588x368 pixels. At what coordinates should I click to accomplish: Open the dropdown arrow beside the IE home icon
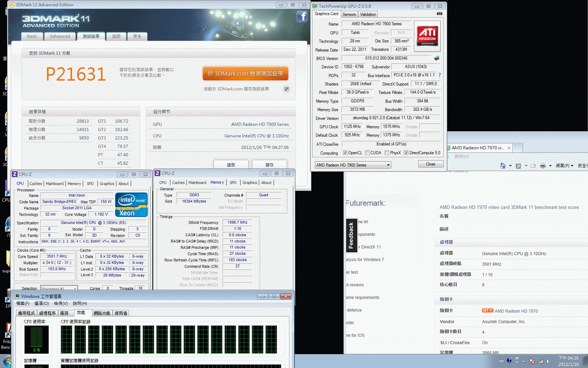coord(510,166)
